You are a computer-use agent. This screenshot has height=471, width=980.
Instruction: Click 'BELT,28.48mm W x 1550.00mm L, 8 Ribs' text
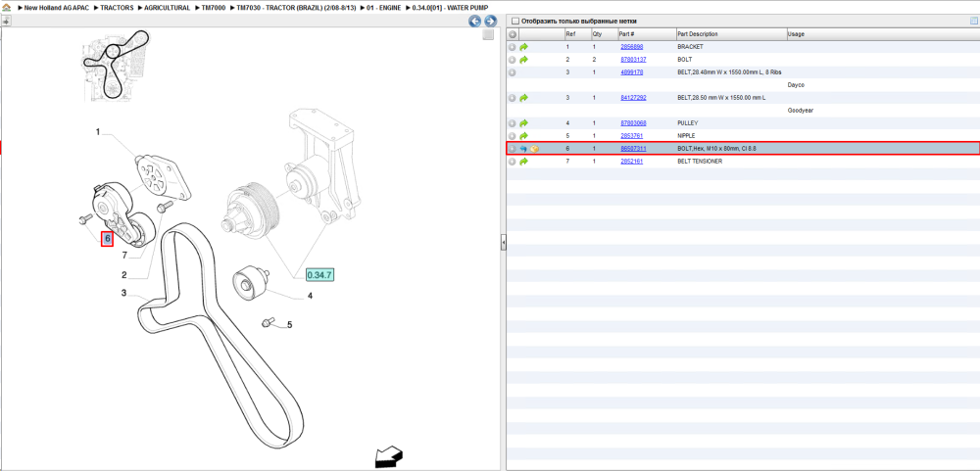tap(729, 72)
